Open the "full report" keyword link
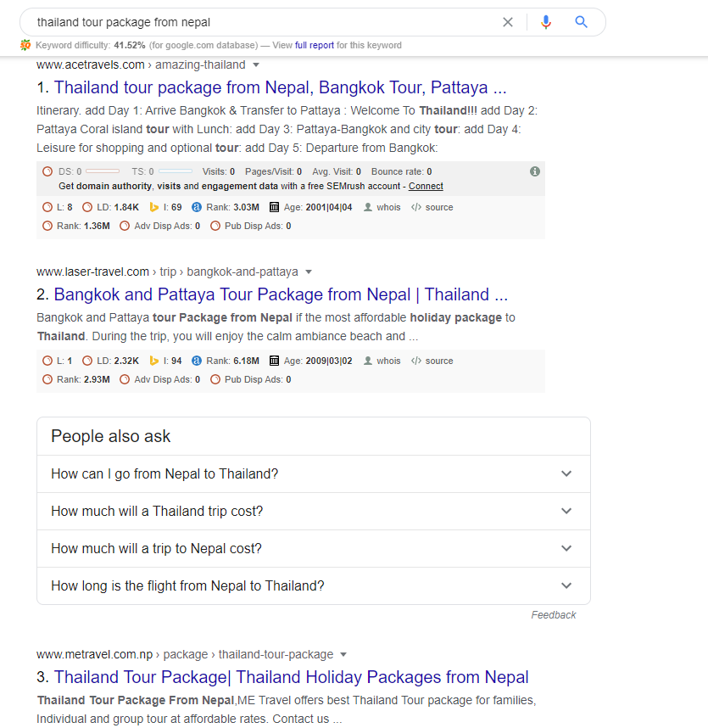Screen dimensions: 708x728 pos(315,45)
